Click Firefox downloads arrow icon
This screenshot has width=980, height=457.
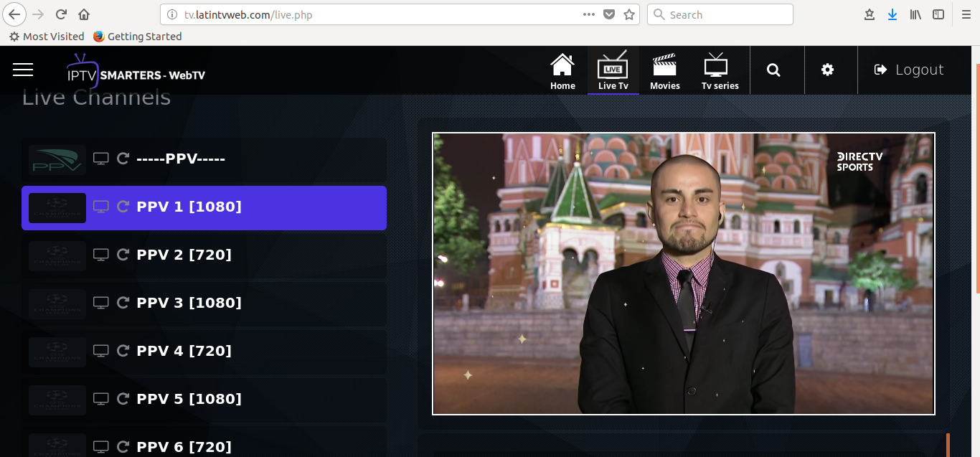click(892, 14)
